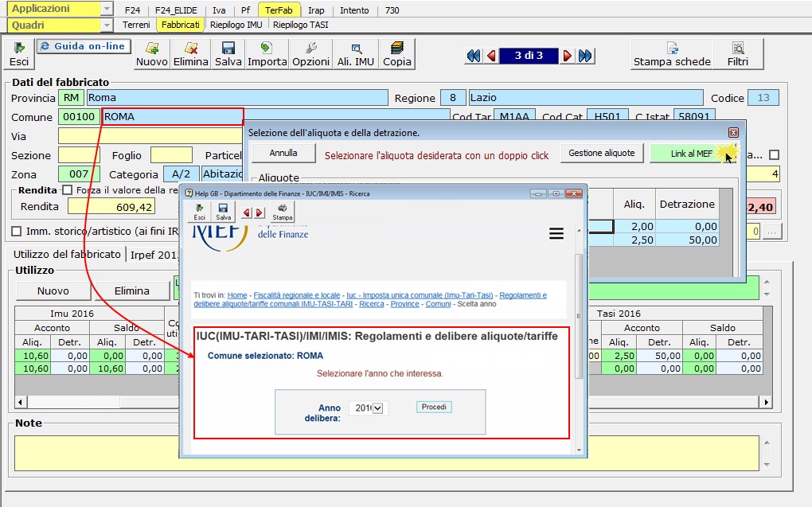Viewport: 812px width, 507px height.
Task: Expand the Quadri dropdown
Action: 106,25
